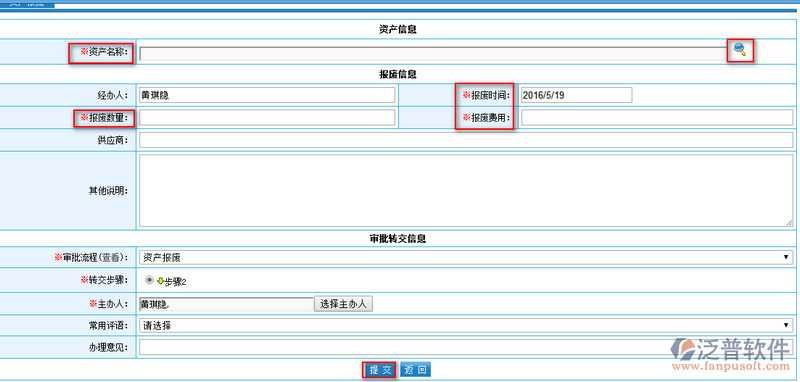Click the 提交 submit button
This screenshot has width=800, height=382.
point(380,370)
